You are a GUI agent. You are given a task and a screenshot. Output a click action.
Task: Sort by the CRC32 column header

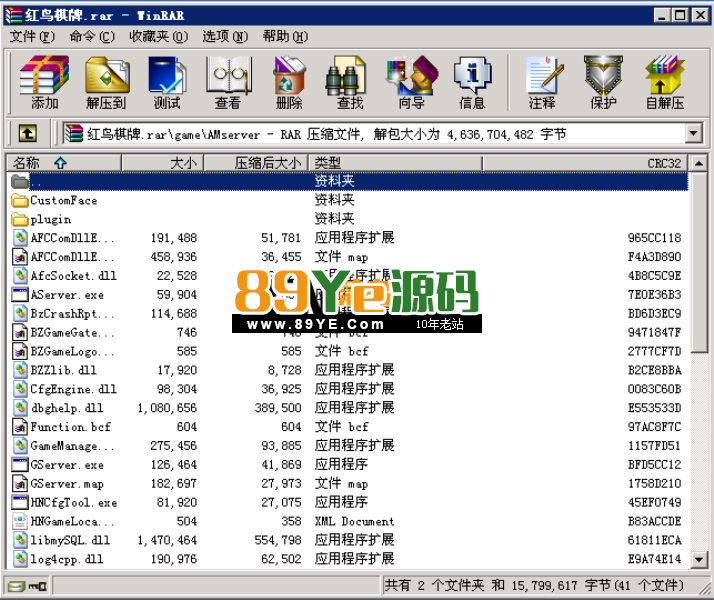coord(586,163)
